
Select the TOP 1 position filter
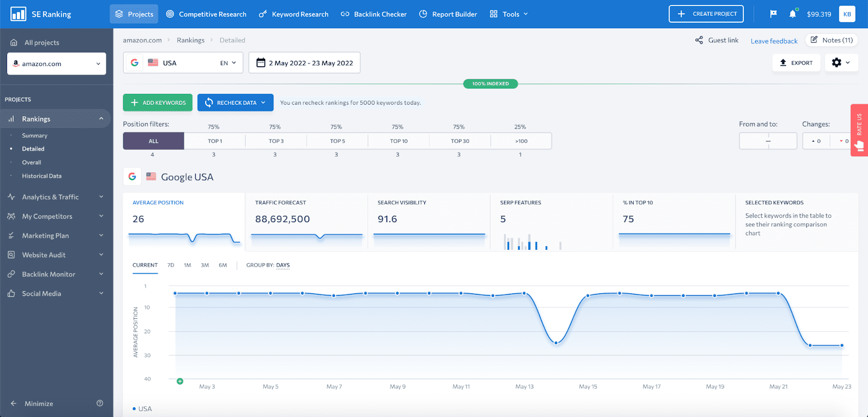[x=215, y=141]
